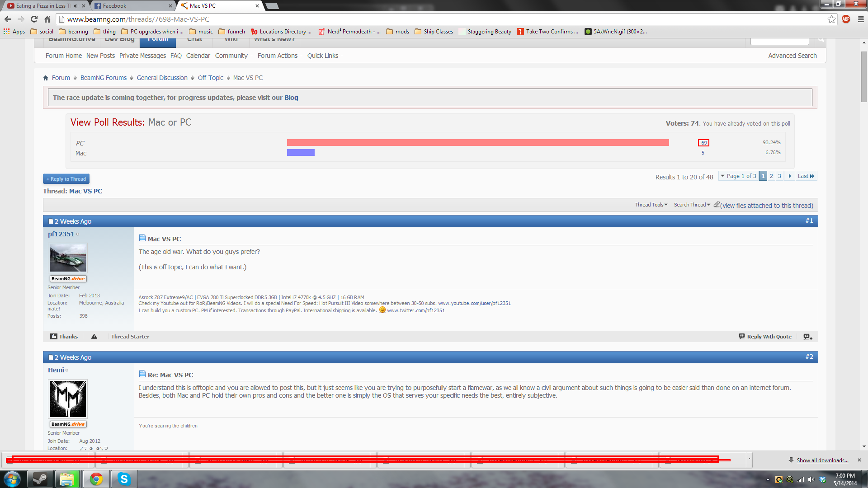Click 'Show all downloads...' link
Image resolution: width=868 pixels, height=488 pixels.
click(x=822, y=460)
